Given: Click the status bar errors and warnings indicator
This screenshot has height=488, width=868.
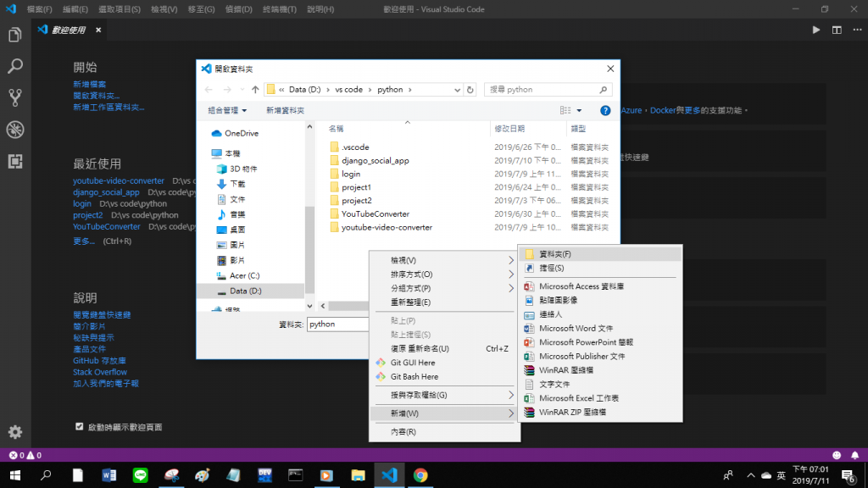Looking at the screenshot, I should pyautogui.click(x=25, y=455).
